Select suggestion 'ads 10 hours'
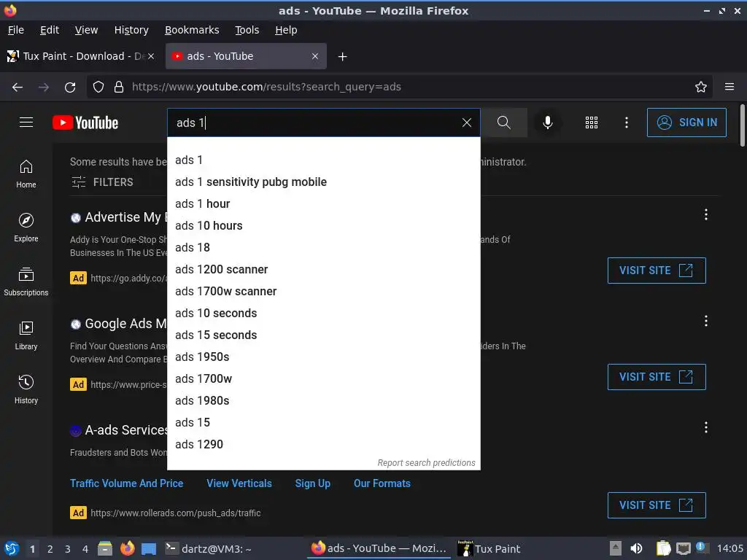Image resolution: width=747 pixels, height=560 pixels. 323,226
